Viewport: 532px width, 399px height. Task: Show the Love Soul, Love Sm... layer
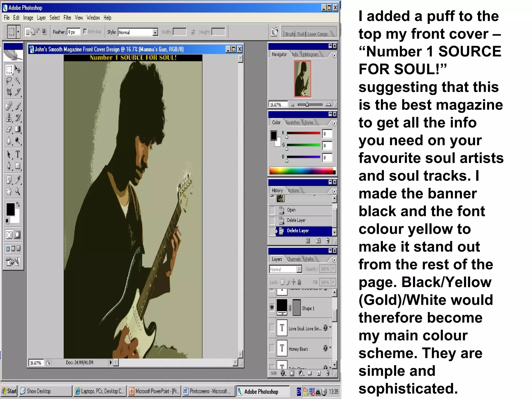pos(272,328)
